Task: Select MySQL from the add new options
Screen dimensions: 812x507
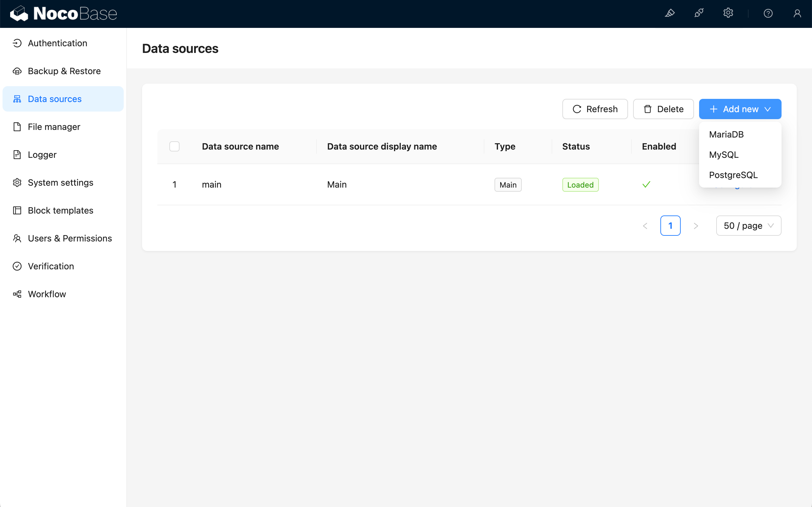Action: tap(724, 155)
